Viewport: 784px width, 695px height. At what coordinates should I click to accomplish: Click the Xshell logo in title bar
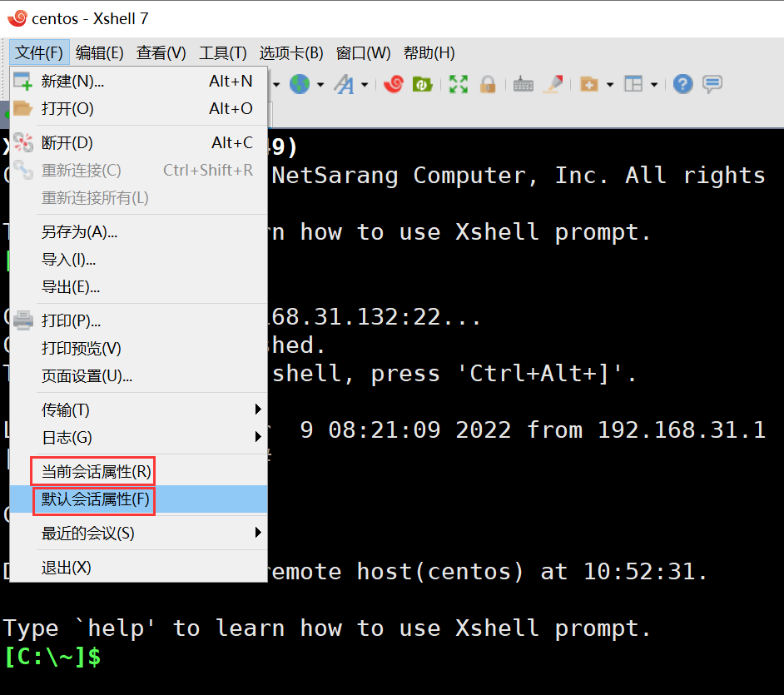[17, 18]
